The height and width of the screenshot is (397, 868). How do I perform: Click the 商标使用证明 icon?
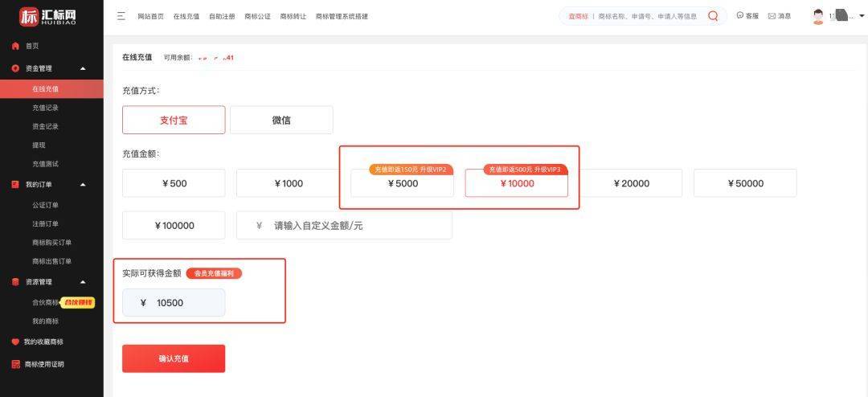(15, 364)
